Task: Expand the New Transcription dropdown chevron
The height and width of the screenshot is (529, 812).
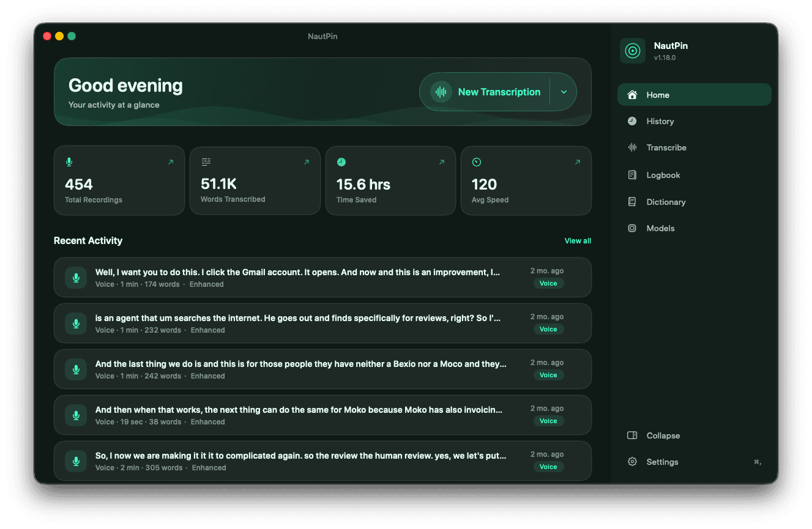Action: pyautogui.click(x=564, y=92)
